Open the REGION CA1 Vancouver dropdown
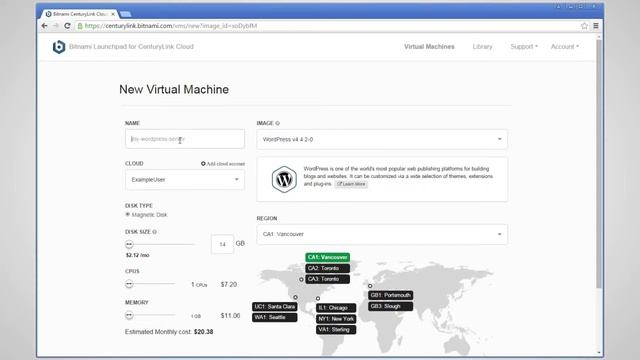The height and width of the screenshot is (360, 640). [382, 234]
